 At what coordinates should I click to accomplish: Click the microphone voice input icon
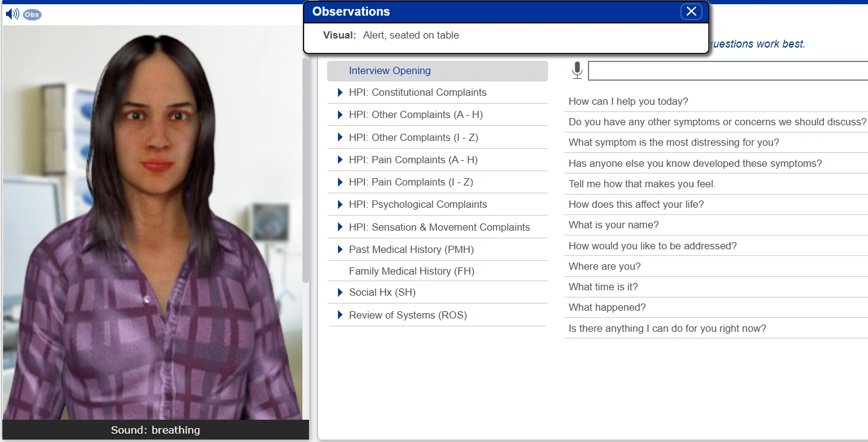(577, 70)
